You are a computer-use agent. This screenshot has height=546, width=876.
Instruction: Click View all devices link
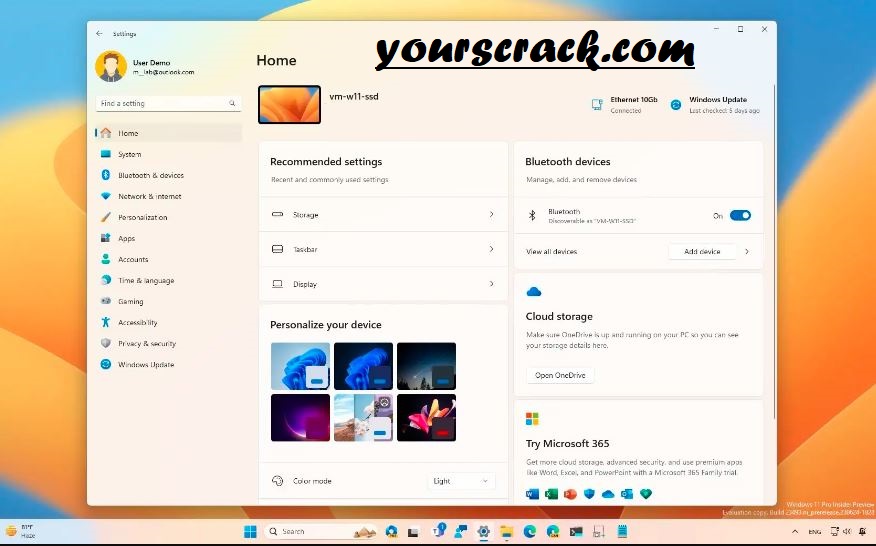(x=551, y=251)
